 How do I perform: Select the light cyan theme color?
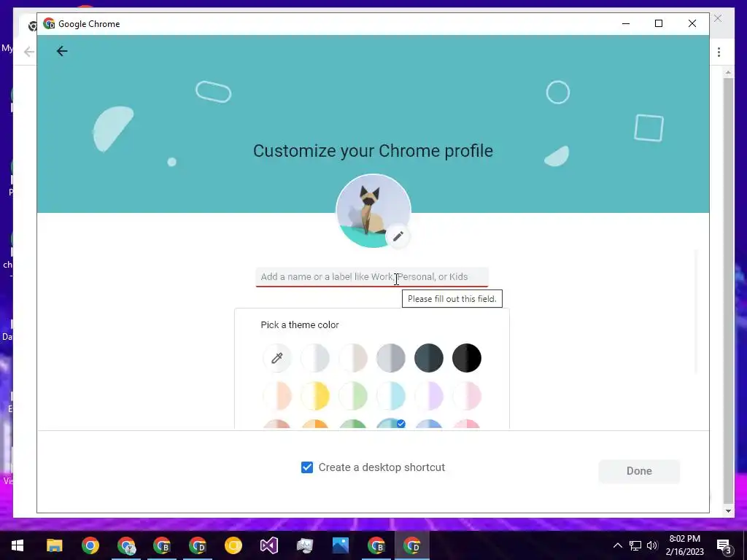point(391,396)
